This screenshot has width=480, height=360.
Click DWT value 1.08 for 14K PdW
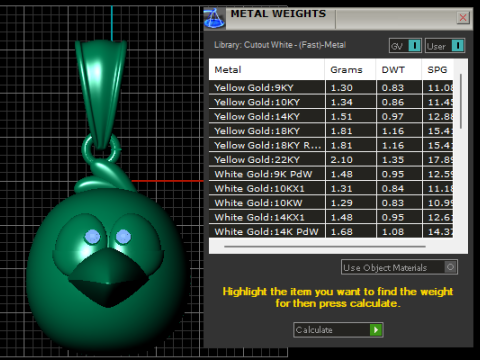point(393,232)
